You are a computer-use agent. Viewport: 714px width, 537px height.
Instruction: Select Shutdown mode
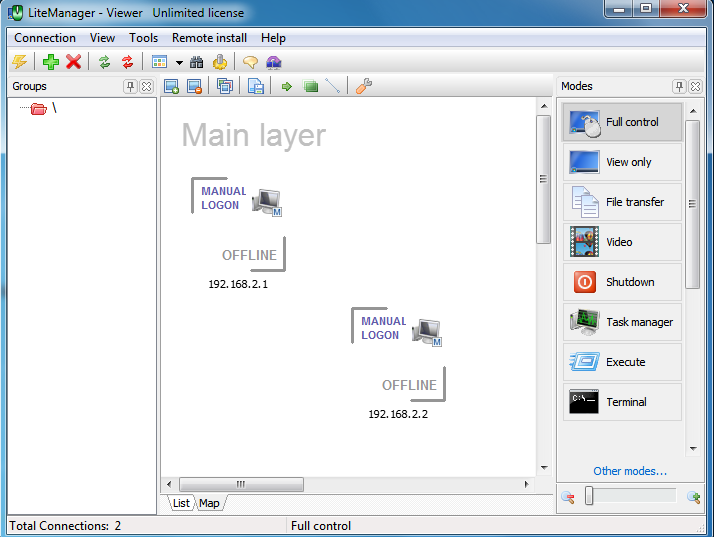622,282
